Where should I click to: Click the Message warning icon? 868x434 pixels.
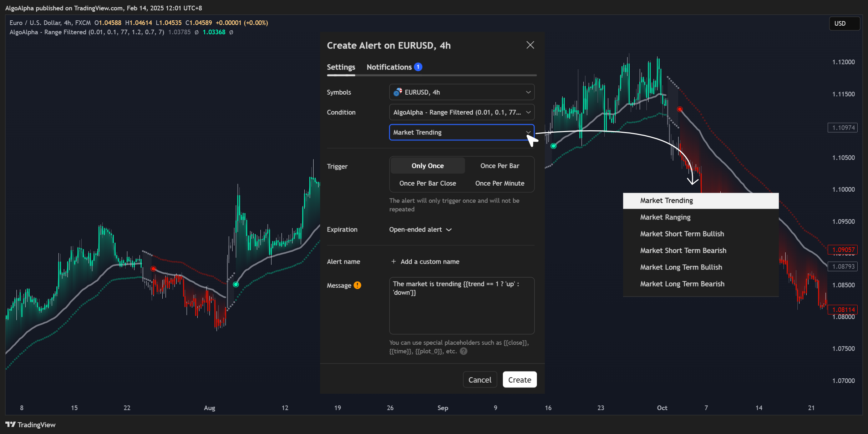(357, 285)
